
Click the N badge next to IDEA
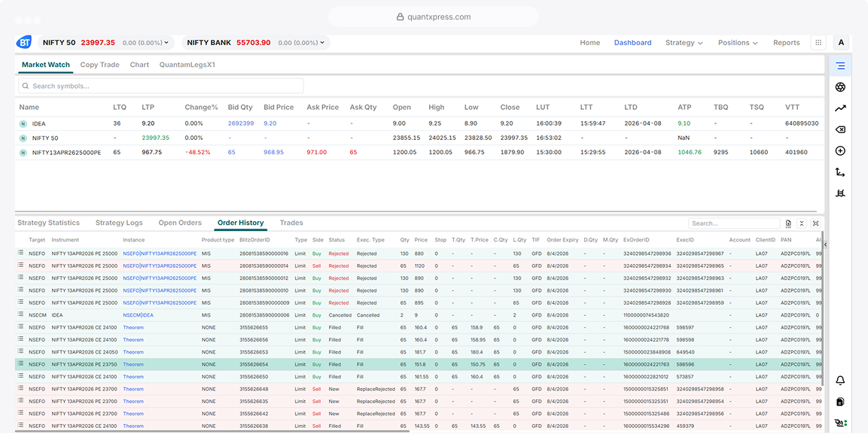23,124
